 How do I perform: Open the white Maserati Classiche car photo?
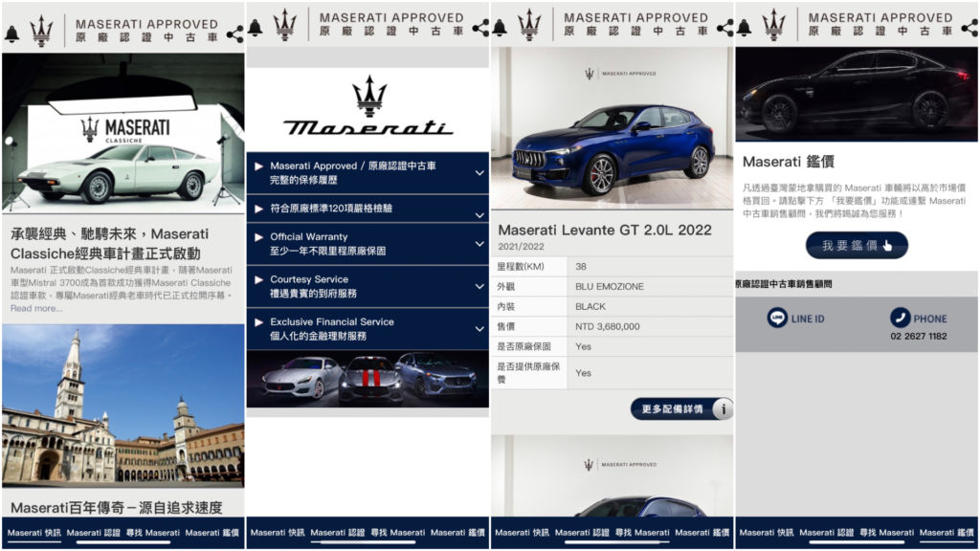tap(123, 133)
